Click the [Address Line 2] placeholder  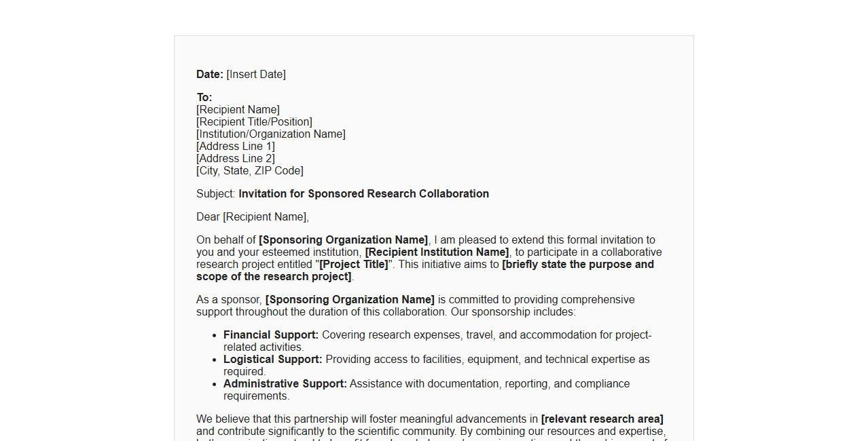coord(235,159)
